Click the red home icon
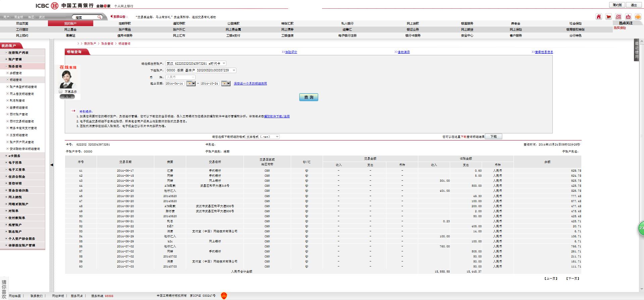The image size is (644, 300). tap(599, 17)
